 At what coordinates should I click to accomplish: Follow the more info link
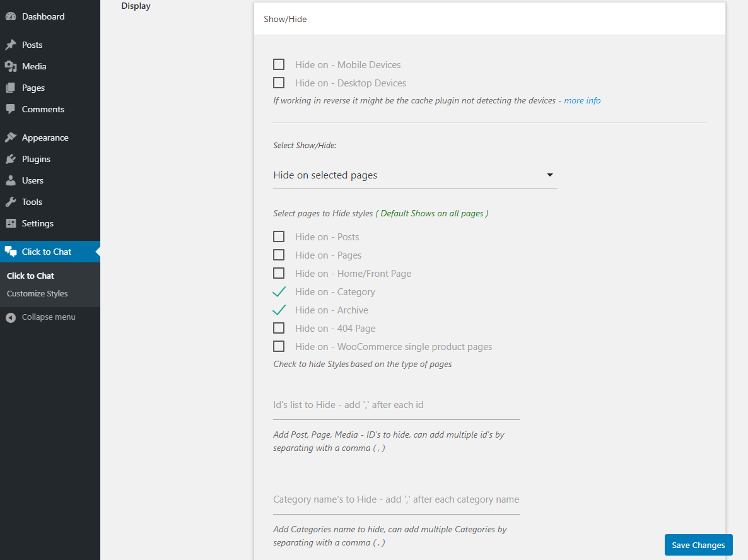point(582,101)
